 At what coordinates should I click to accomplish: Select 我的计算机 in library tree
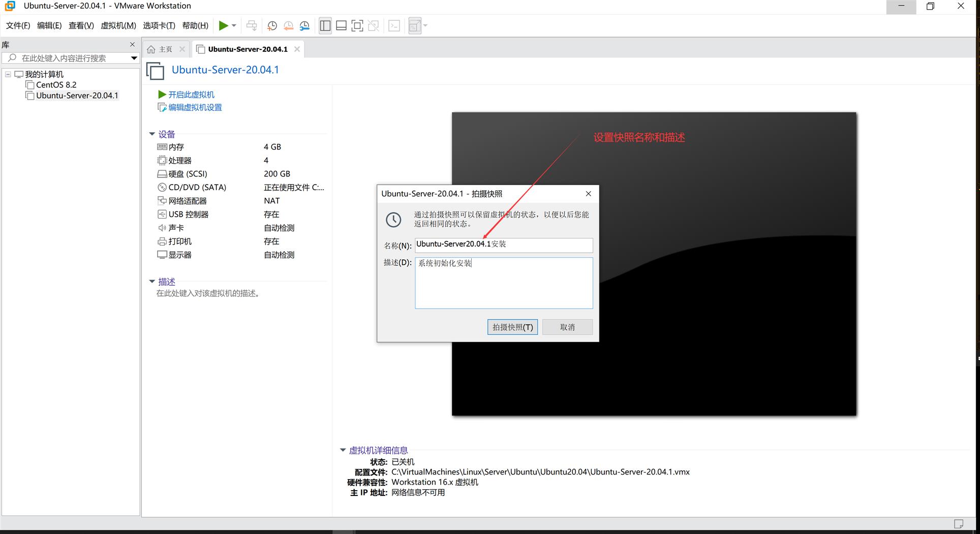(x=44, y=74)
